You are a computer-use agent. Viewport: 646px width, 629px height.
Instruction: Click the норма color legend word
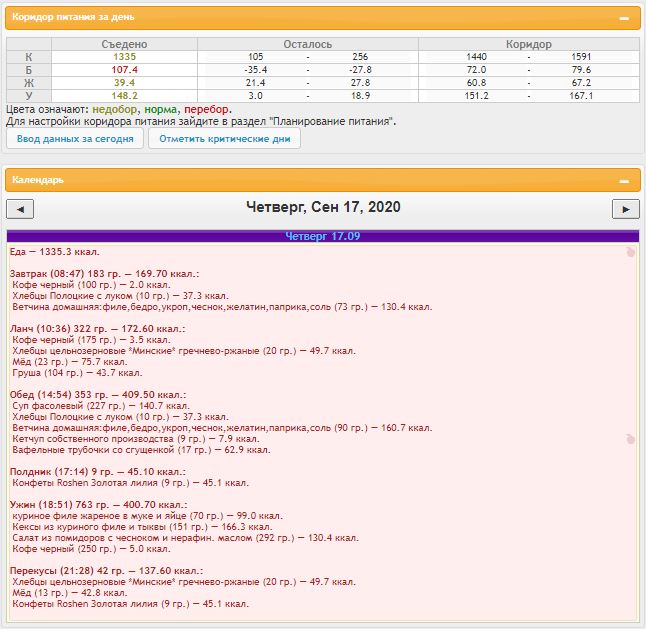click(161, 110)
